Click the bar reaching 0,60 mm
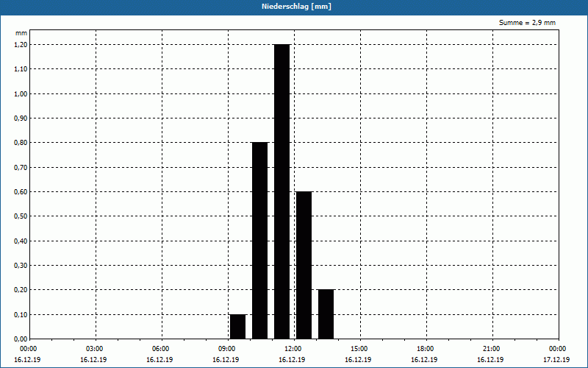 (304, 265)
